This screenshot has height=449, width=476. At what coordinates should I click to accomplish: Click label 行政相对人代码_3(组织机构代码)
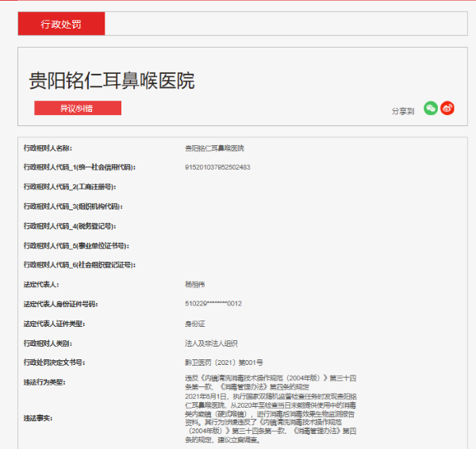point(73,206)
